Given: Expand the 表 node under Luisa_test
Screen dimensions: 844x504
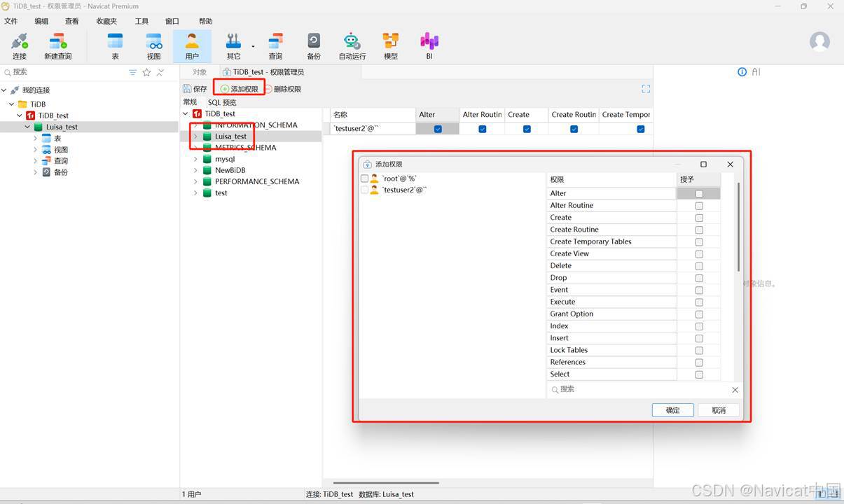Looking at the screenshot, I should (x=35, y=138).
